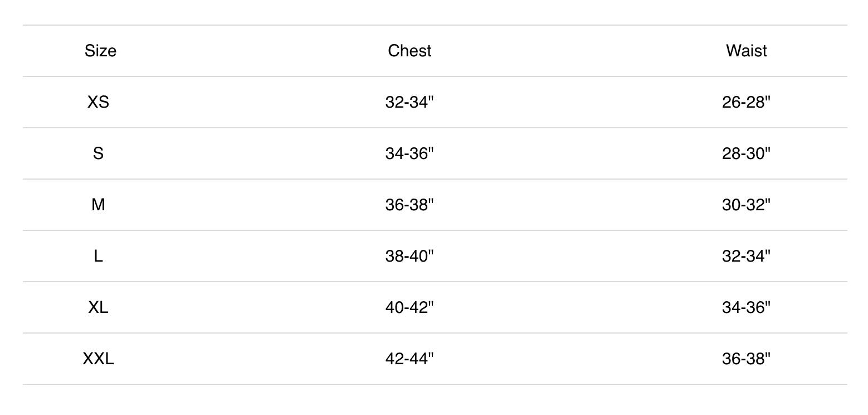This screenshot has width=868, height=415.
Task: Select the M size cell
Action: (98, 205)
